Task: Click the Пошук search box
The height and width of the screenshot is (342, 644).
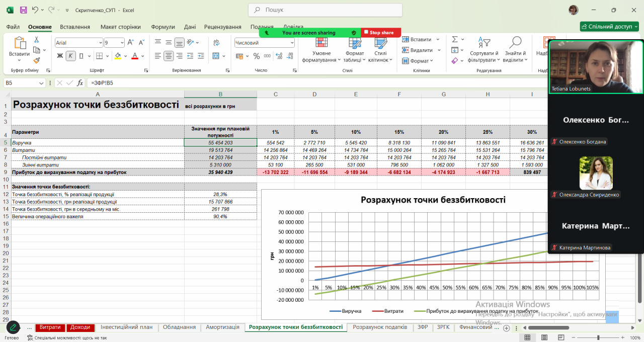Action: [325, 10]
